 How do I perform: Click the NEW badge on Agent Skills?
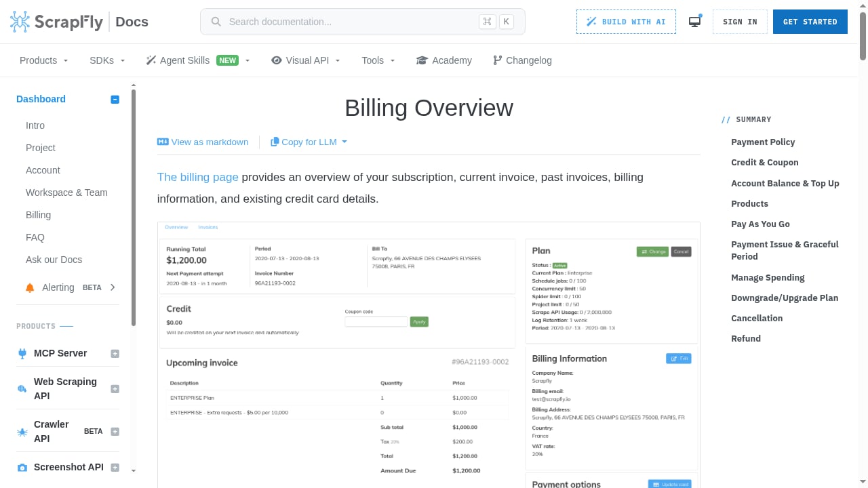point(228,60)
